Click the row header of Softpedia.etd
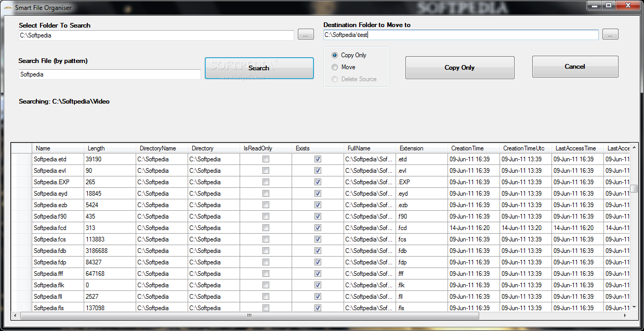Image resolution: width=644 pixels, height=331 pixels. click(x=21, y=159)
